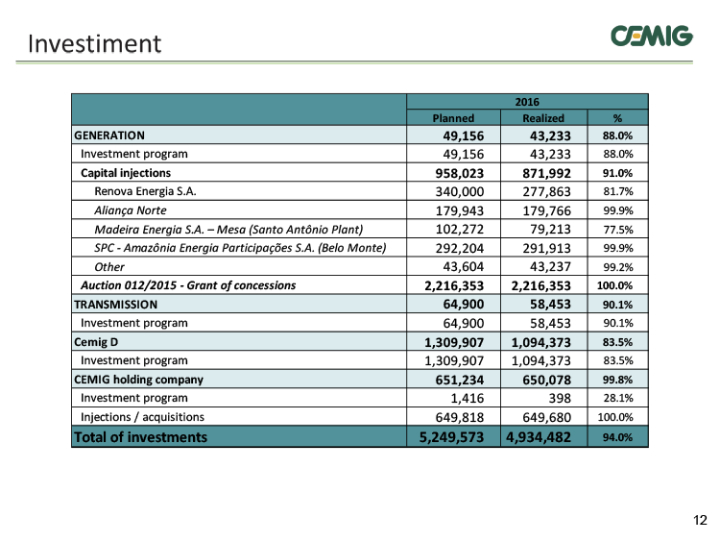Select the Planned column header
The width and height of the screenshot is (720, 541).
tap(453, 118)
